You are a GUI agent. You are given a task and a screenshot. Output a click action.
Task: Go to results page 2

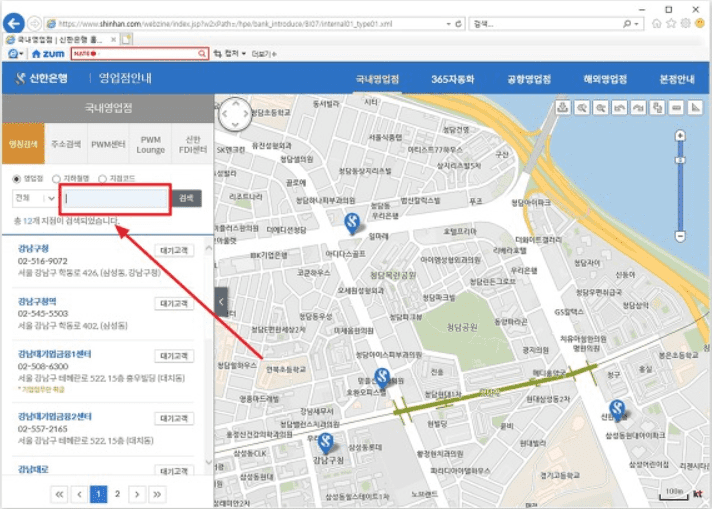[118, 494]
